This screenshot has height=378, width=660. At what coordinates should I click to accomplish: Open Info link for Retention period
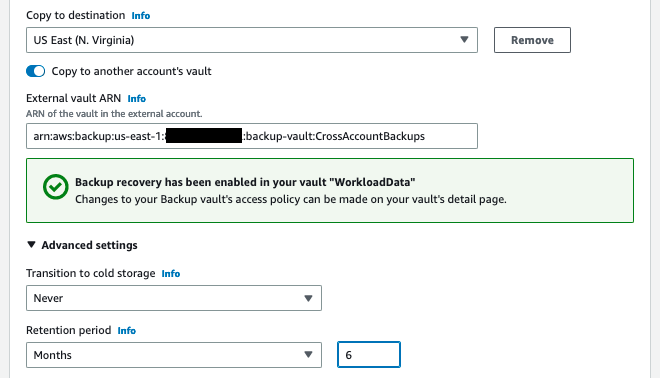click(x=127, y=330)
